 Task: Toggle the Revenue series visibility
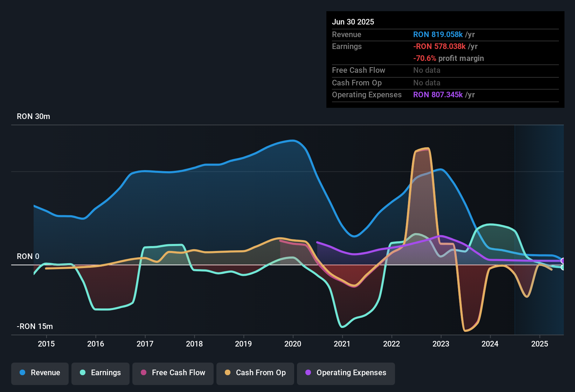tap(40, 373)
